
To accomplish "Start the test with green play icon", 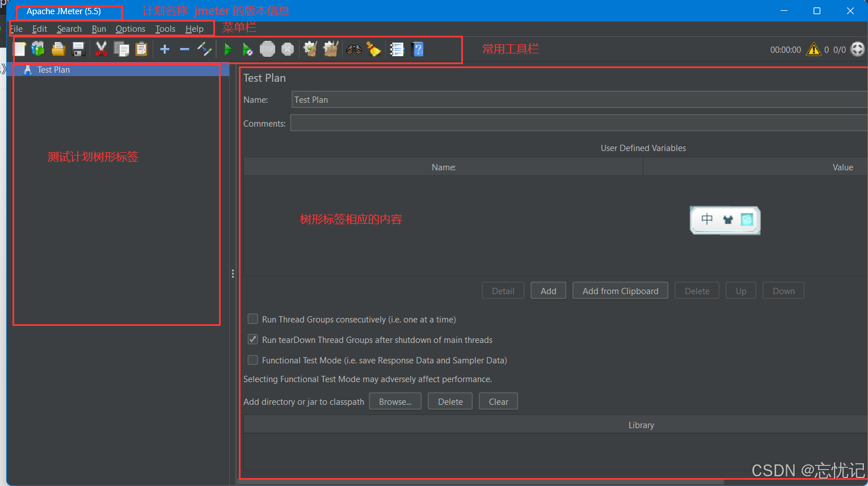I will (228, 49).
